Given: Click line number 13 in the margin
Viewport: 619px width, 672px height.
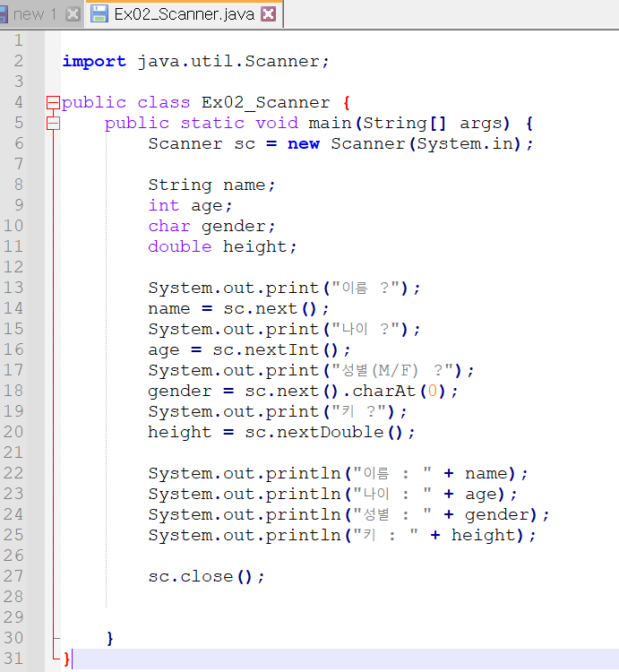Looking at the screenshot, I should (x=13, y=288).
